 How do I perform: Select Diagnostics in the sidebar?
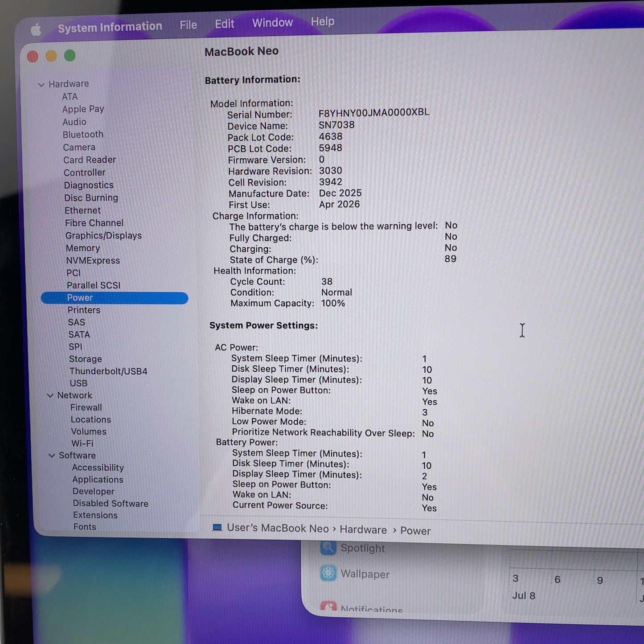(x=89, y=185)
